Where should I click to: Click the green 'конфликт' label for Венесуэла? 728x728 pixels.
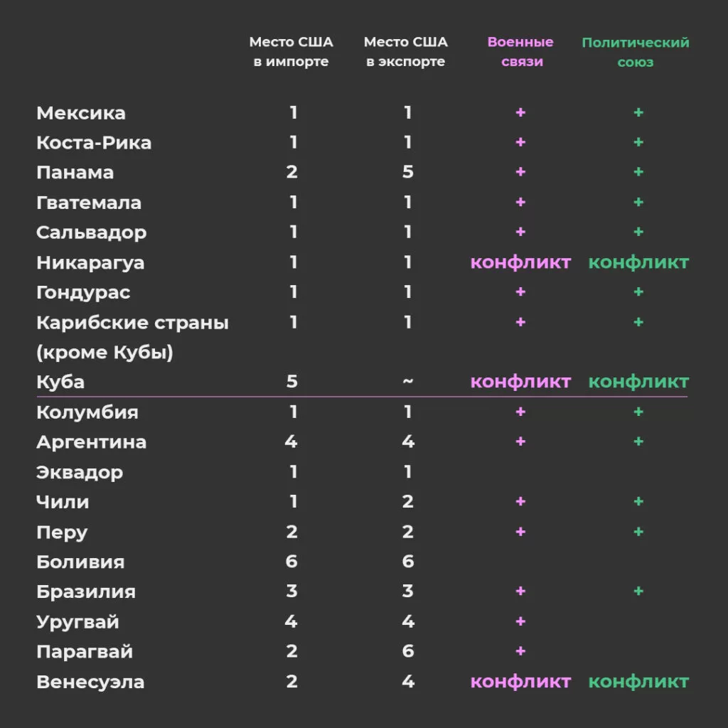click(x=638, y=682)
